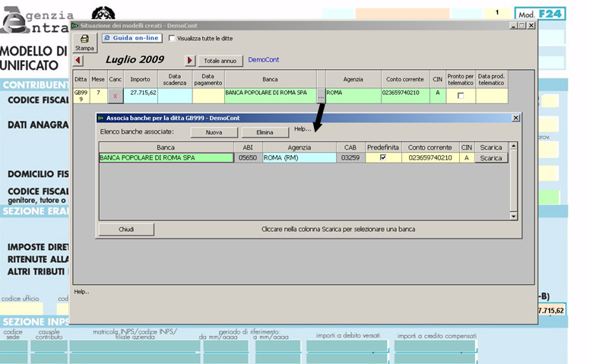Enable Visualizza tutte le ditte checkbox

point(172,38)
